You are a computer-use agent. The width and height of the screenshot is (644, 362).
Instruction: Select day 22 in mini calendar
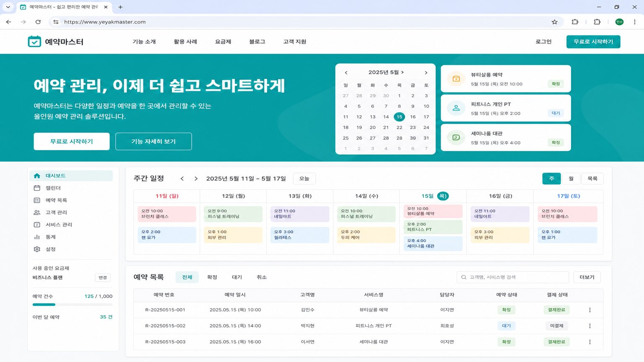tap(399, 127)
